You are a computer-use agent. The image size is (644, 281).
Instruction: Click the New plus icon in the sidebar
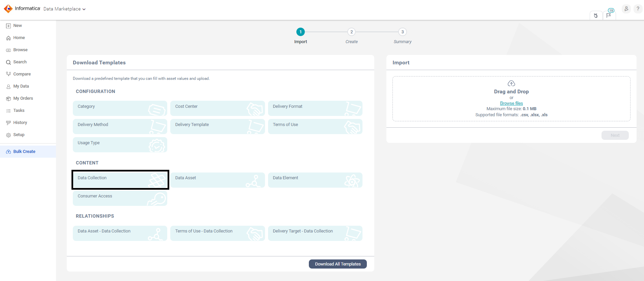[x=8, y=26]
